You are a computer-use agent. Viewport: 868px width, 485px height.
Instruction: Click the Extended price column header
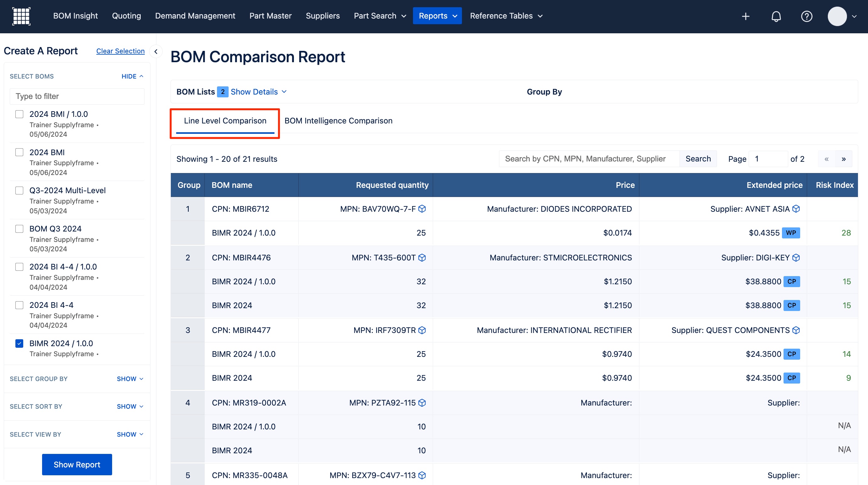point(723,185)
